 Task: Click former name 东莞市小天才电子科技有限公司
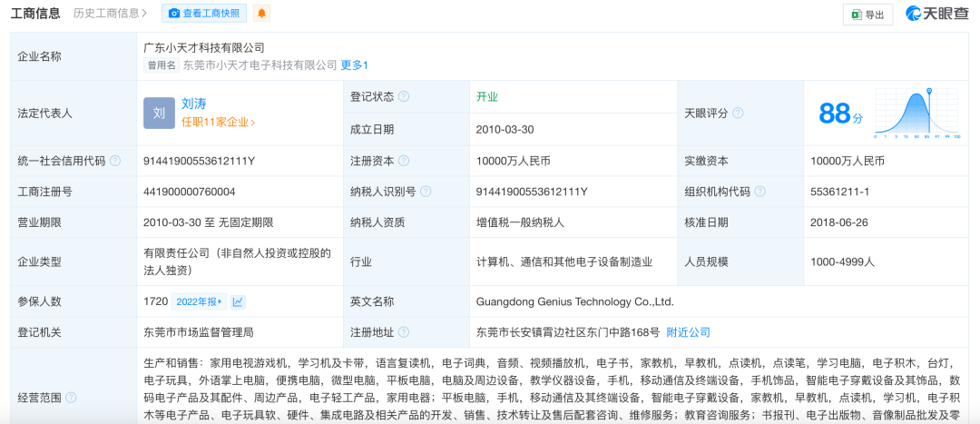[x=260, y=65]
